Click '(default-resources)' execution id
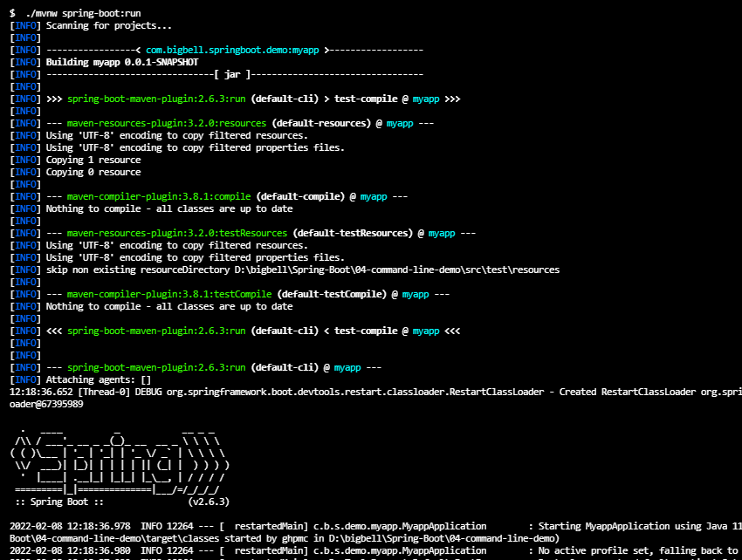Viewport: 742px width, 560px height. [321, 124]
